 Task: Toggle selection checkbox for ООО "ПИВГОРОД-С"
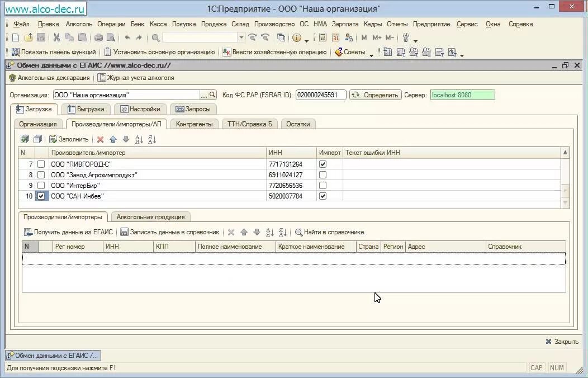41,164
